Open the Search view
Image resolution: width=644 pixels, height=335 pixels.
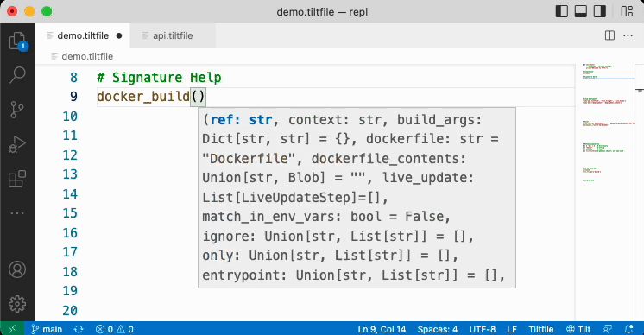click(17, 75)
